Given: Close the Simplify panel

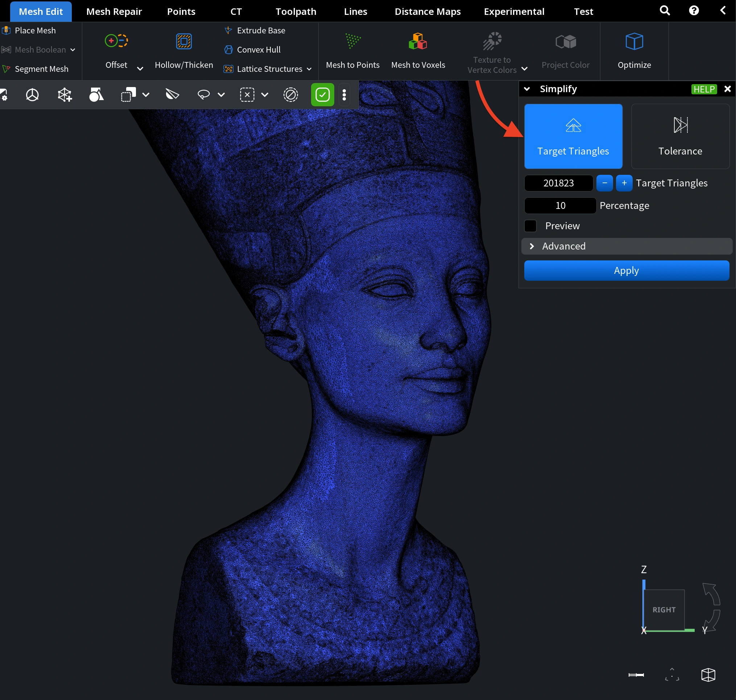Looking at the screenshot, I should coord(727,89).
